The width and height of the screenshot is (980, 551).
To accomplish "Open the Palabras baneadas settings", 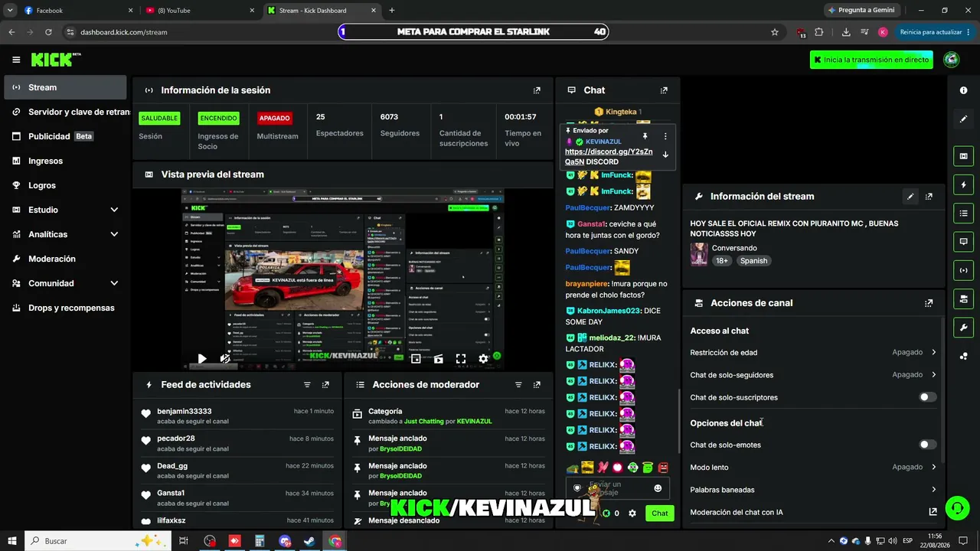I will click(813, 490).
